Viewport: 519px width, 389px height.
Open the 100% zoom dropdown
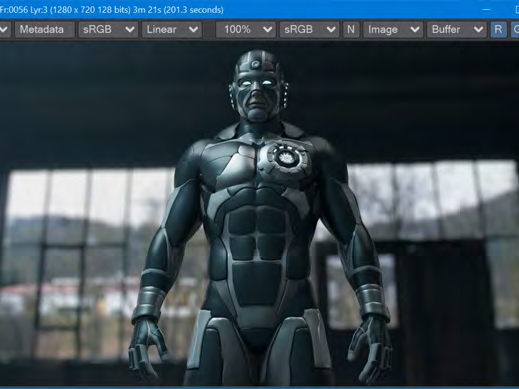246,29
